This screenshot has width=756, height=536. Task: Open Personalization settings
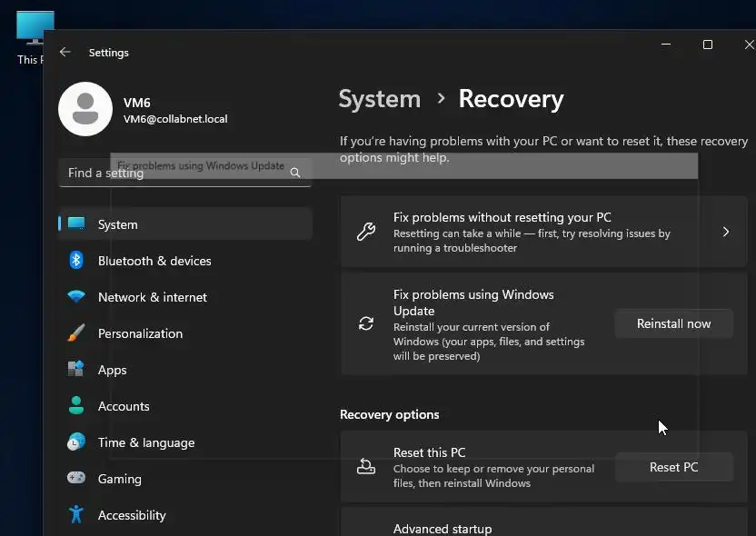[x=185, y=333]
